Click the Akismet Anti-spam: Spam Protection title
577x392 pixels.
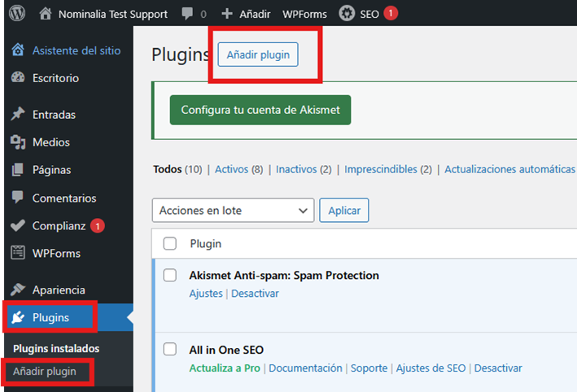pos(284,276)
